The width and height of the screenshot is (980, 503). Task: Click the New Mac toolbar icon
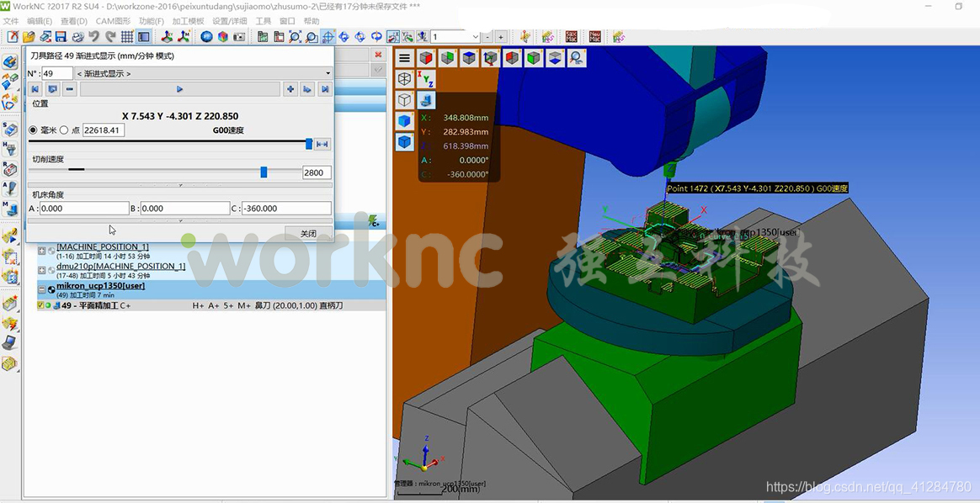(x=595, y=37)
